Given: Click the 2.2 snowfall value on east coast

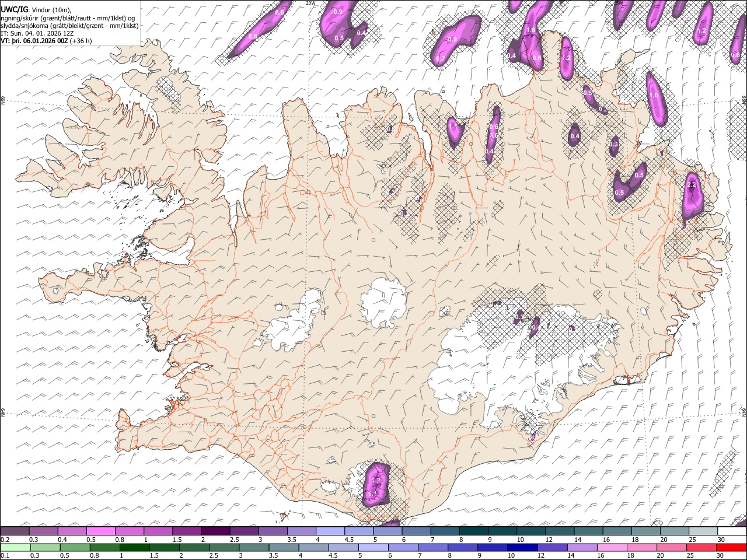Looking at the screenshot, I should point(692,184).
